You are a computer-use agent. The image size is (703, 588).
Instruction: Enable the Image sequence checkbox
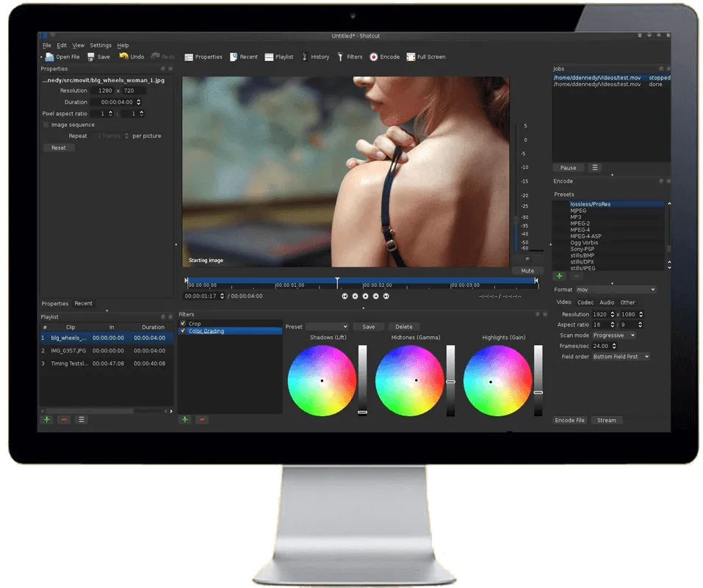(x=46, y=125)
